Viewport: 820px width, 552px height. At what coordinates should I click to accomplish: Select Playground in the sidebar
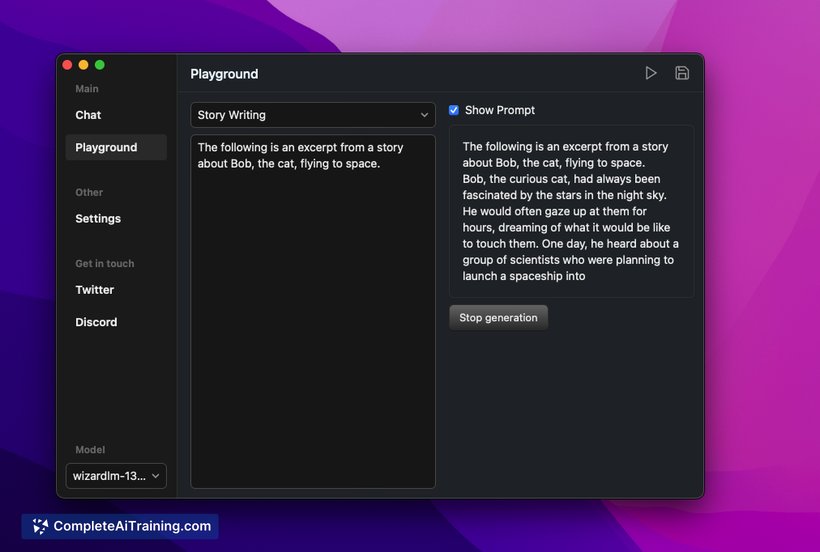[116, 147]
